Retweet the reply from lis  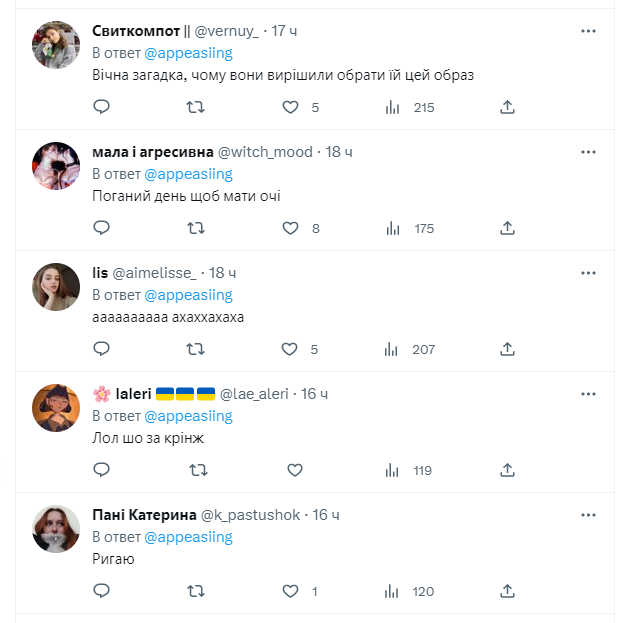tap(196, 349)
